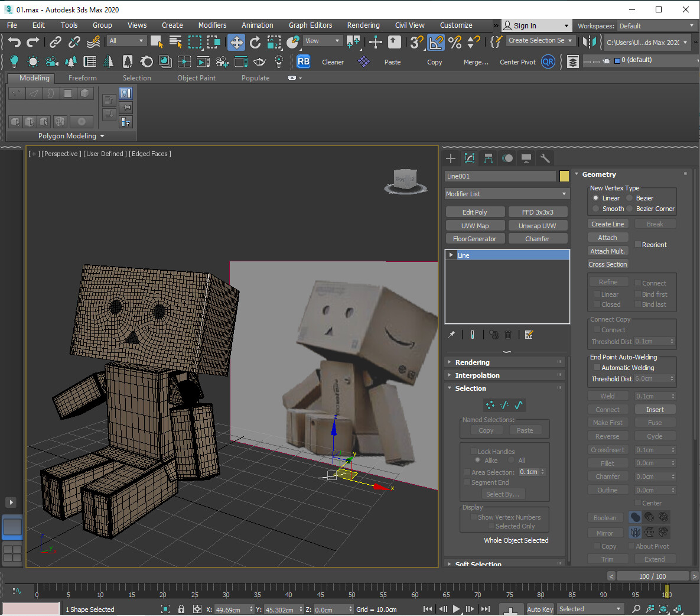
Task: Open the Modify command panel tab
Action: pos(470,158)
